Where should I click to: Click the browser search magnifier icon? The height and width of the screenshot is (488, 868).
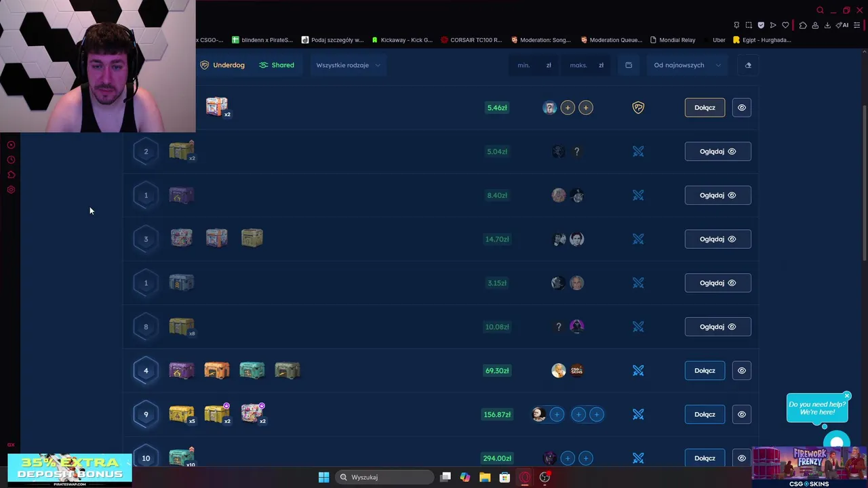pos(820,10)
